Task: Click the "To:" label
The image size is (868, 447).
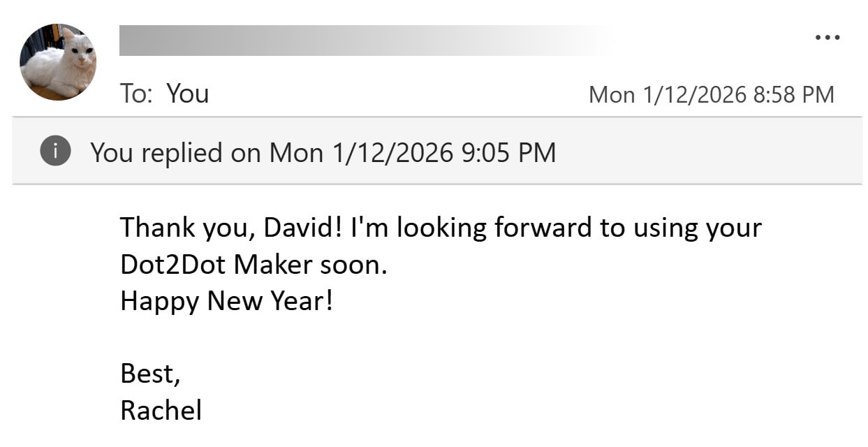Action: point(135,94)
